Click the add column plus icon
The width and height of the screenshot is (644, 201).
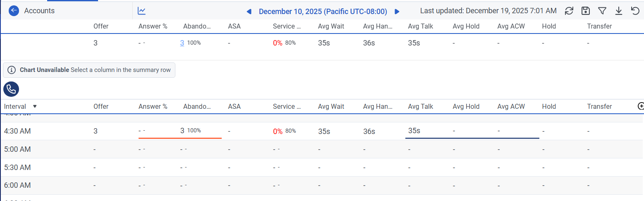click(641, 106)
